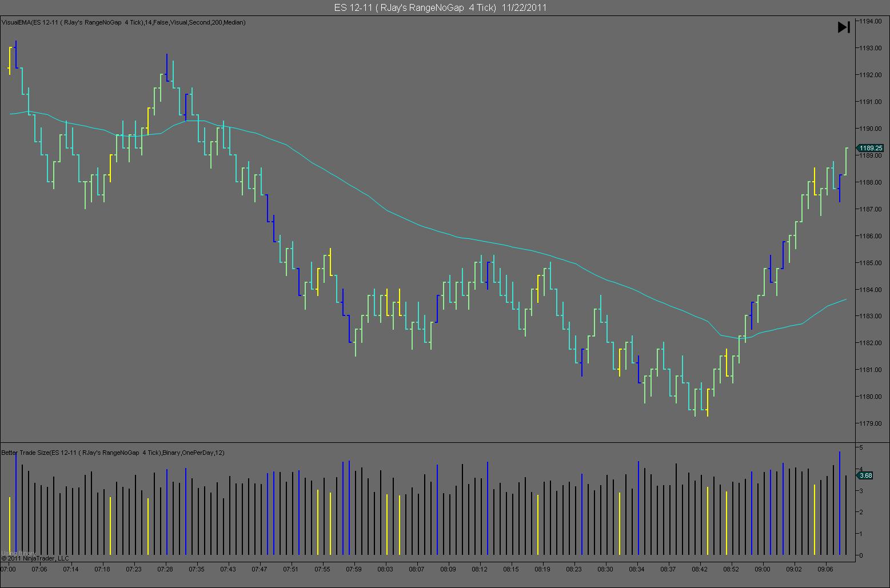Click the 3 label on trade size axis
The width and height of the screenshot is (890, 588).
pyautogui.click(x=861, y=491)
